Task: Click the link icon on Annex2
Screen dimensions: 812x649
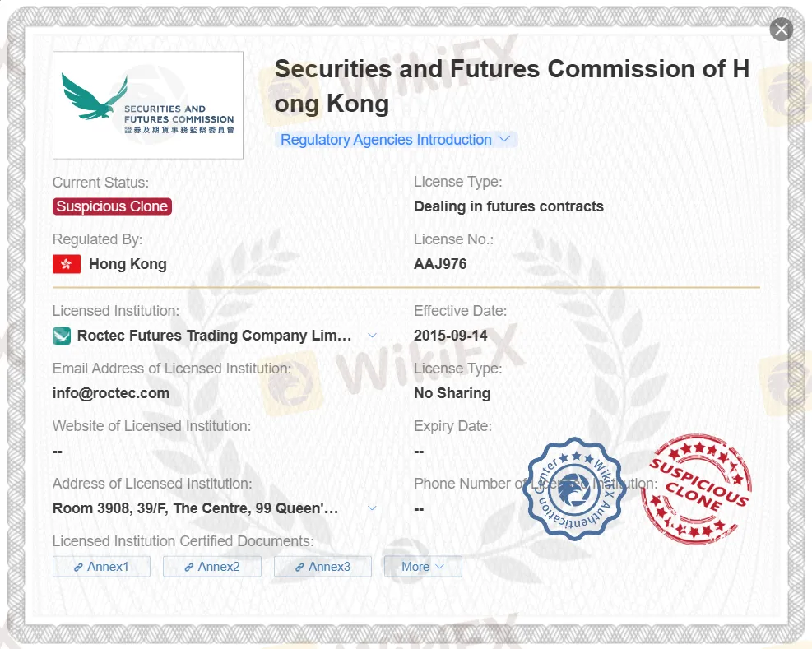Action: 189,568
